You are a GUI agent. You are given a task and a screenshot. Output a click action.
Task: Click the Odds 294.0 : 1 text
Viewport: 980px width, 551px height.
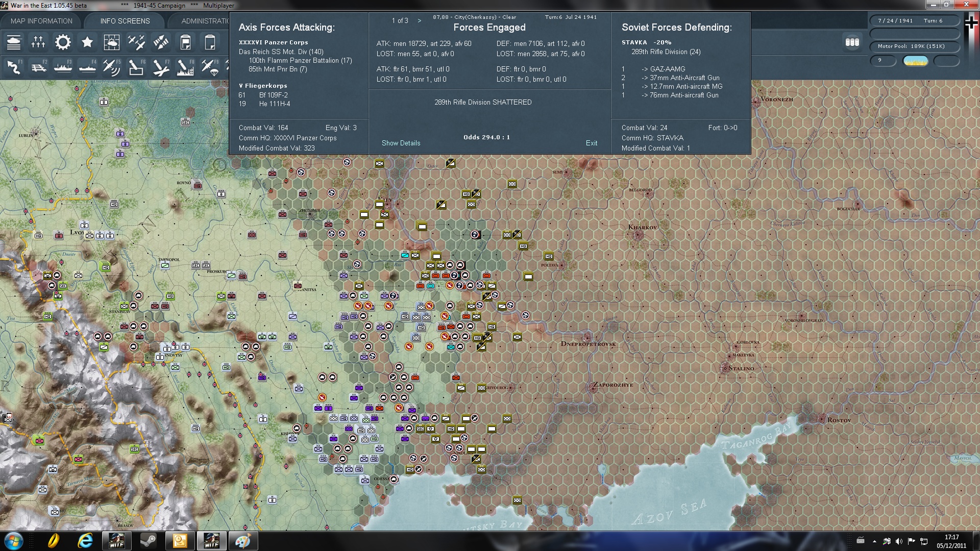pos(486,137)
